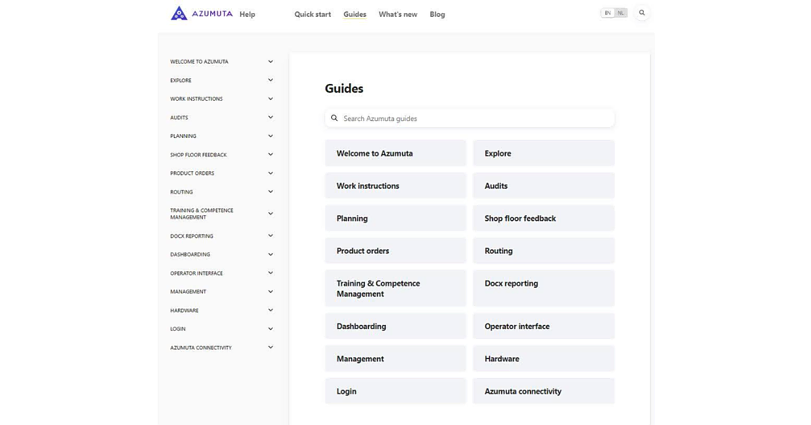Viewport: 811px width, 425px height.
Task: Expand Audits sidebar chevron
Action: [271, 117]
